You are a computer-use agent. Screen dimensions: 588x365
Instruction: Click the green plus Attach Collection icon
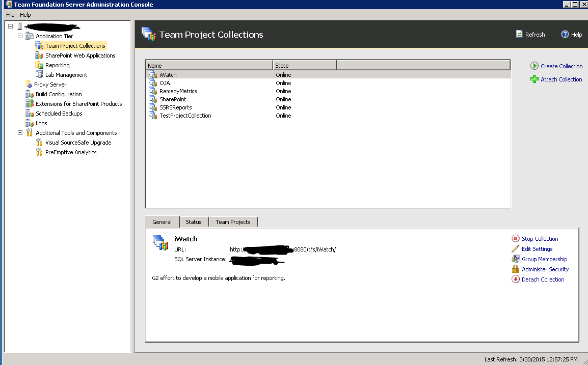coord(534,79)
